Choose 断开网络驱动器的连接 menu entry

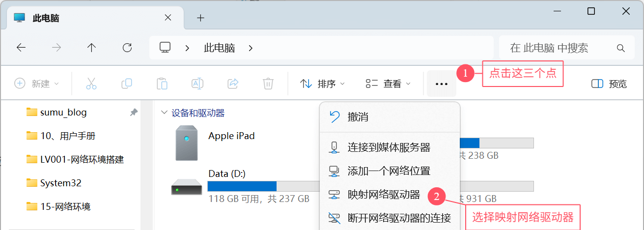pyautogui.click(x=390, y=218)
